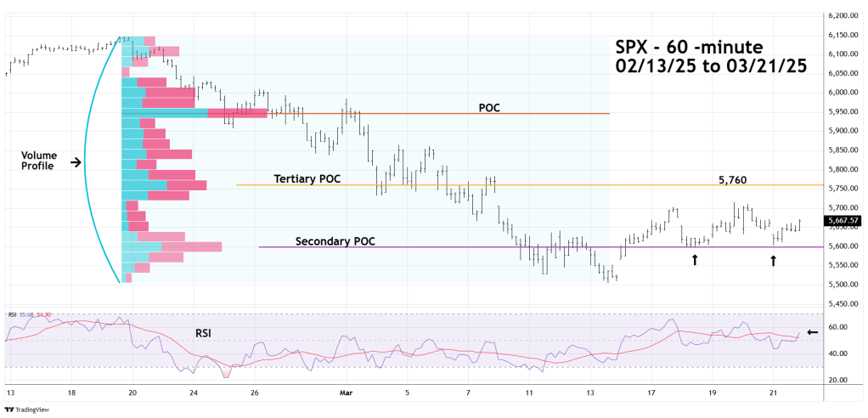Screen dimensions: 868x418
Task: Select the Secondary POC text label
Action: 335,241
